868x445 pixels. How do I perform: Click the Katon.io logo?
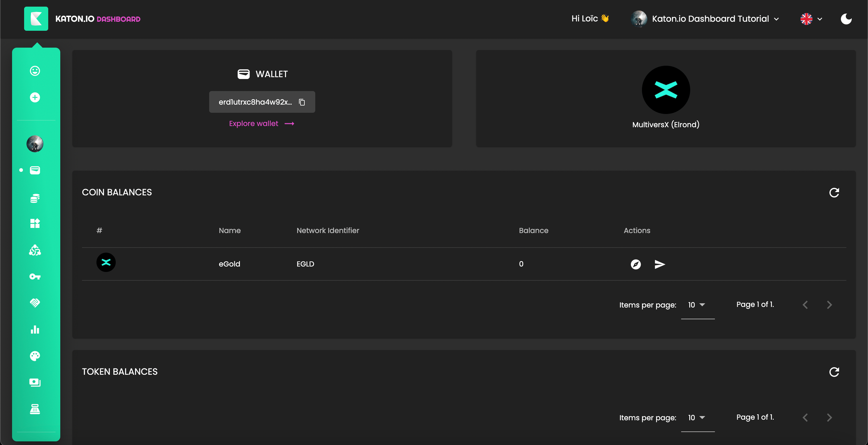point(36,19)
